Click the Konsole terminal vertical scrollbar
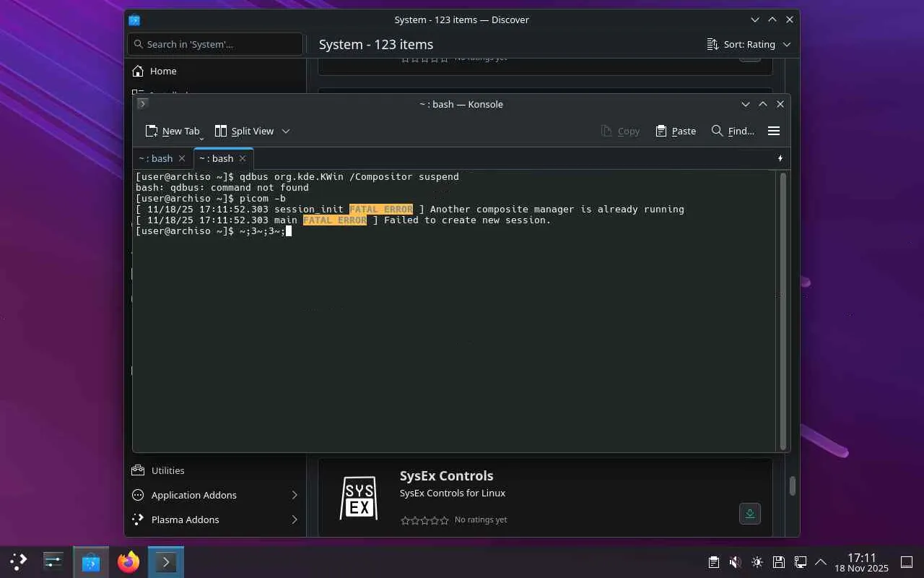This screenshot has height=578, width=924. (x=783, y=311)
